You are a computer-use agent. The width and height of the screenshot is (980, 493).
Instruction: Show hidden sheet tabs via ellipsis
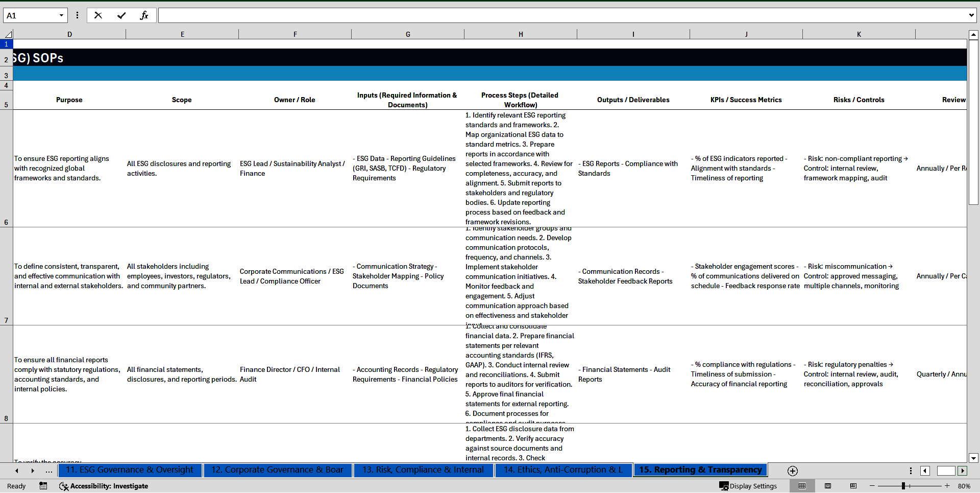point(49,471)
